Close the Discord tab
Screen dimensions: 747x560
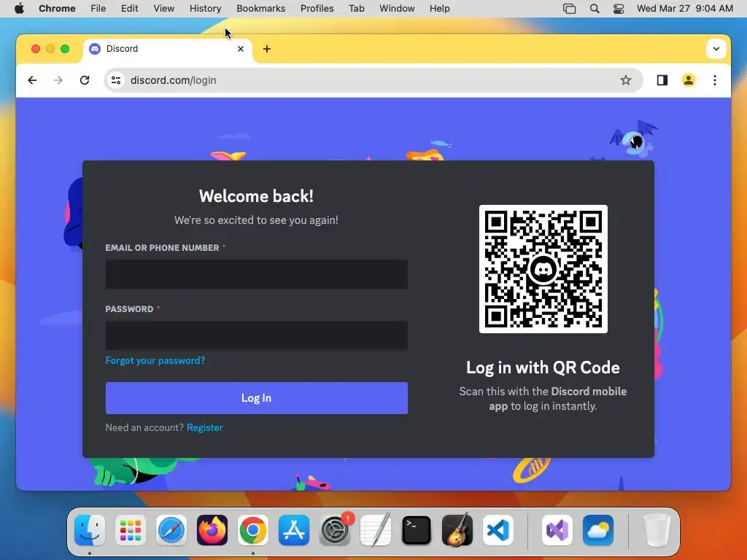click(x=241, y=49)
